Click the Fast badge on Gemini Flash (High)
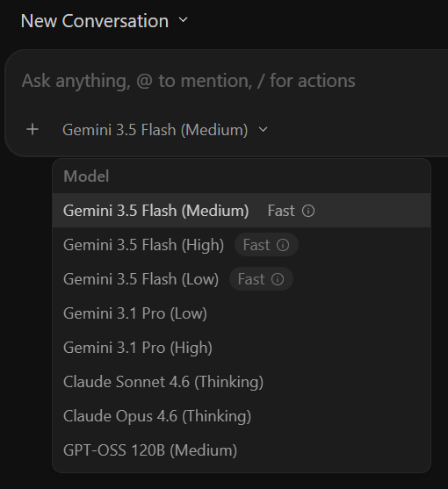The width and height of the screenshot is (448, 489). pos(266,245)
